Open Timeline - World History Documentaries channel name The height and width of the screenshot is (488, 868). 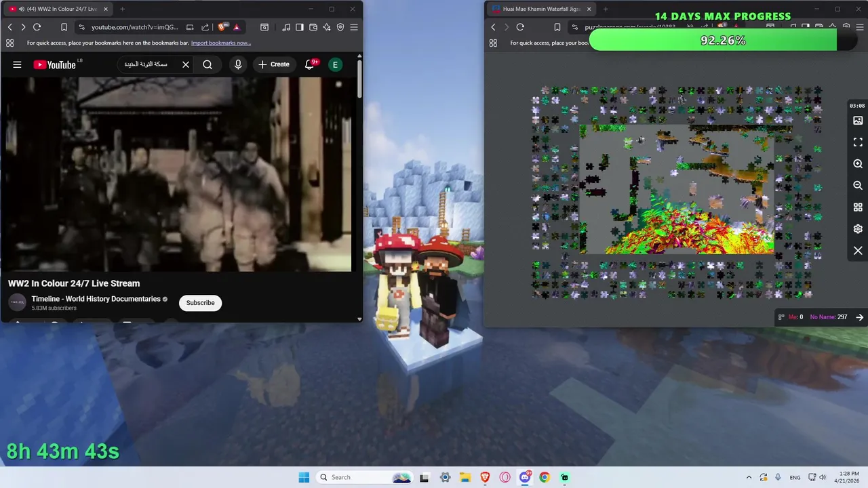pos(96,299)
